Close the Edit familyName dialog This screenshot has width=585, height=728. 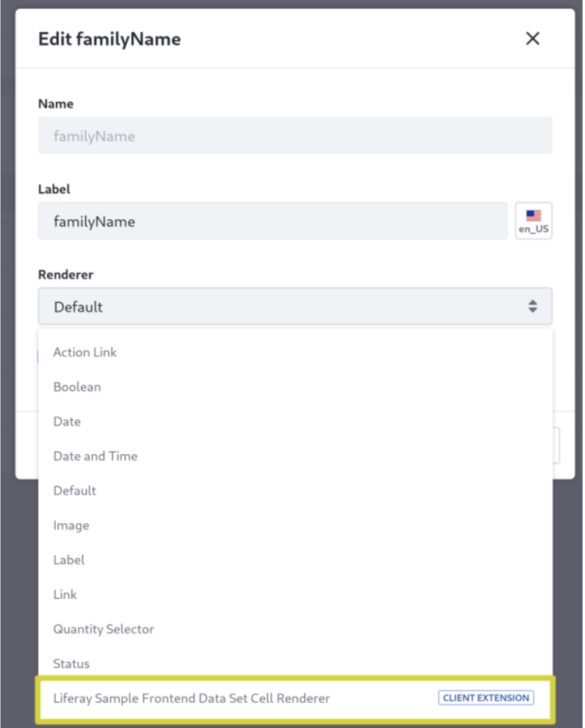(533, 39)
